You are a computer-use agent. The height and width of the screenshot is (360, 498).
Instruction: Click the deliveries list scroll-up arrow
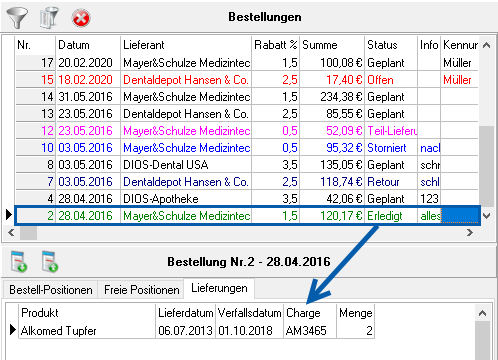(x=482, y=313)
